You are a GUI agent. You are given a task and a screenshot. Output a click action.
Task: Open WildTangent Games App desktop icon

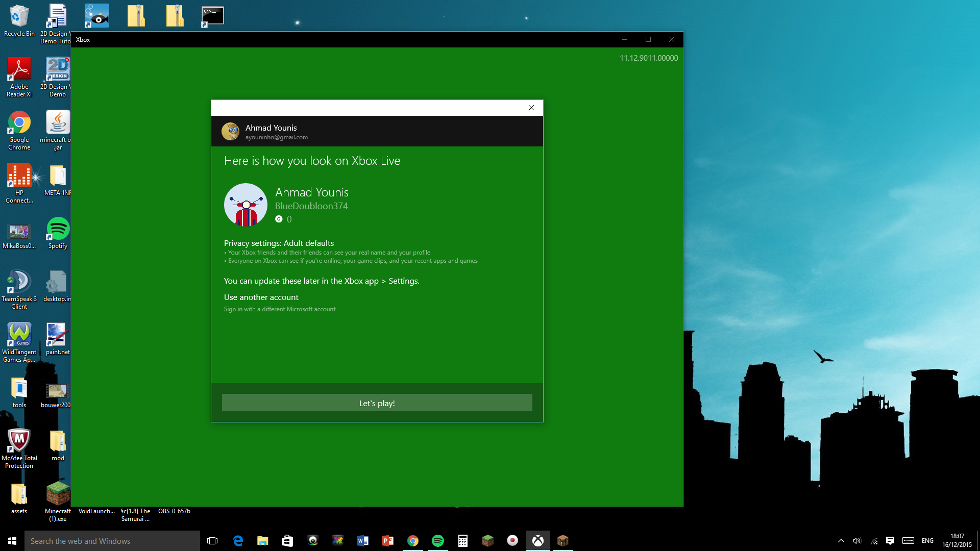coord(19,343)
